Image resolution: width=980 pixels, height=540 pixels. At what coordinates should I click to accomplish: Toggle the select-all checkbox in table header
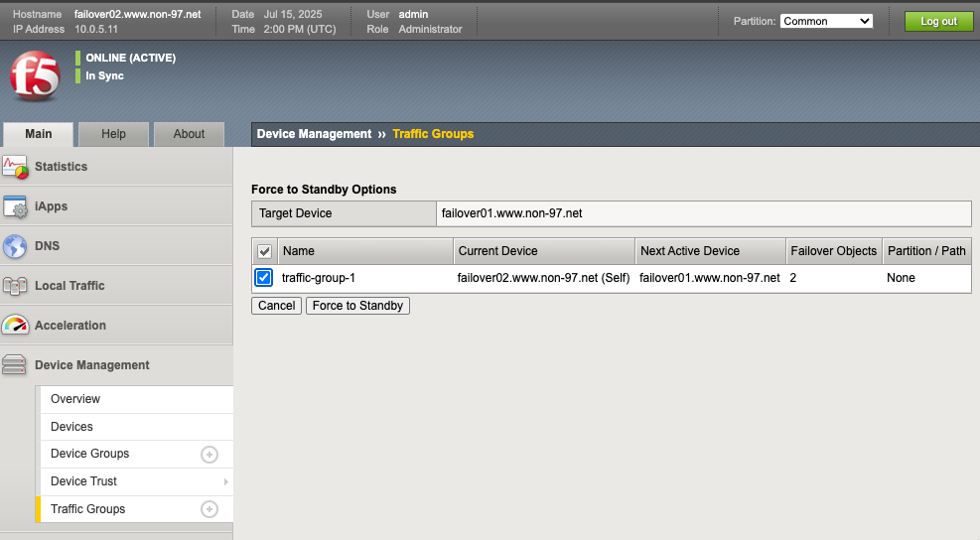coord(264,251)
